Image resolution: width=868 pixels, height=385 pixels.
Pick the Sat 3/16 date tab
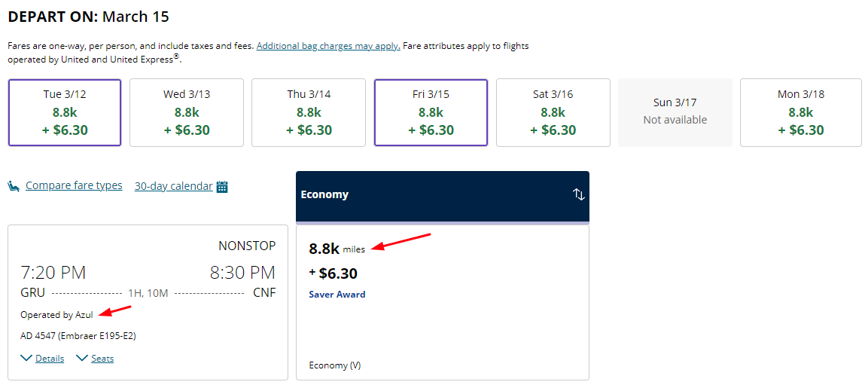tap(553, 112)
